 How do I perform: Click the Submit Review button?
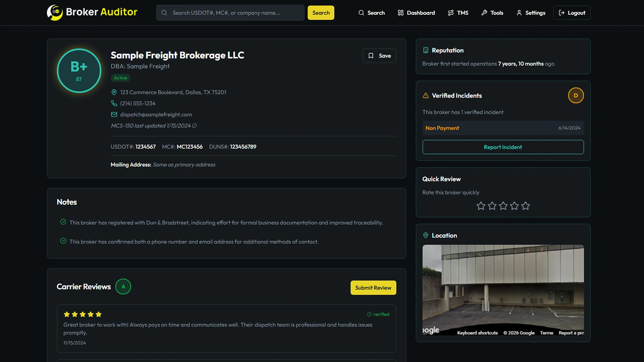pyautogui.click(x=373, y=288)
